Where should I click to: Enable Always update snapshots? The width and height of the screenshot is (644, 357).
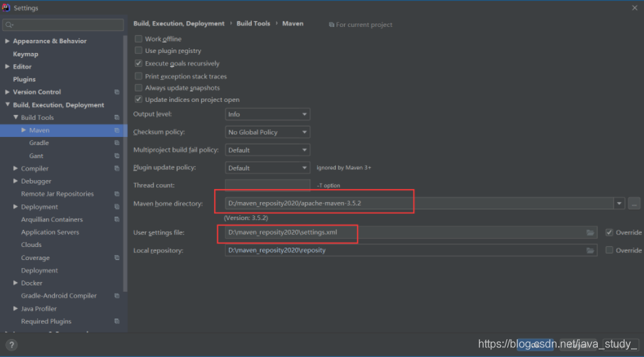(138, 87)
